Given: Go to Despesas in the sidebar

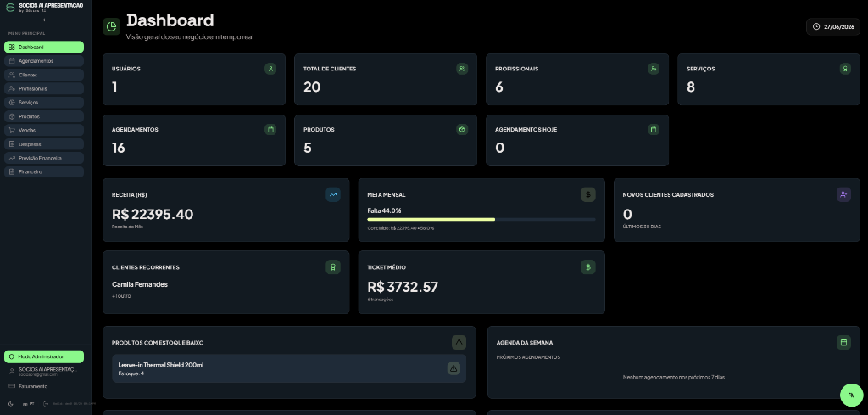Looking at the screenshot, I should [44, 144].
